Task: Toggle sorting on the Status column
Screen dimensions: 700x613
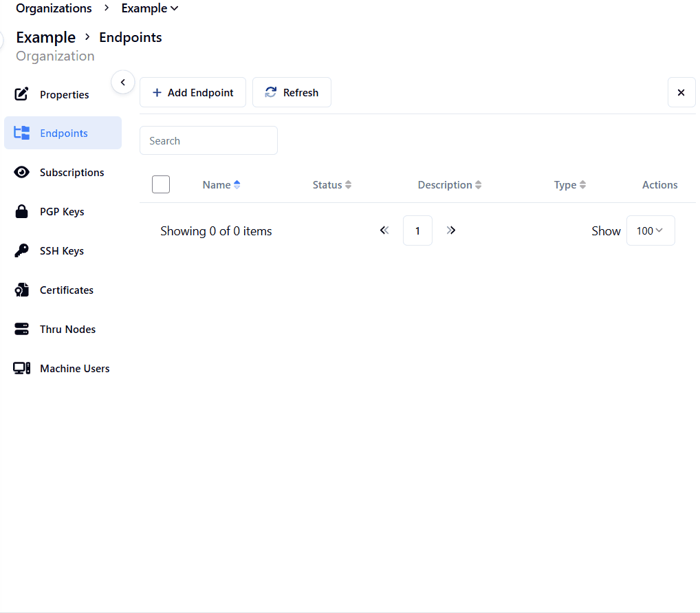Action: point(348,184)
